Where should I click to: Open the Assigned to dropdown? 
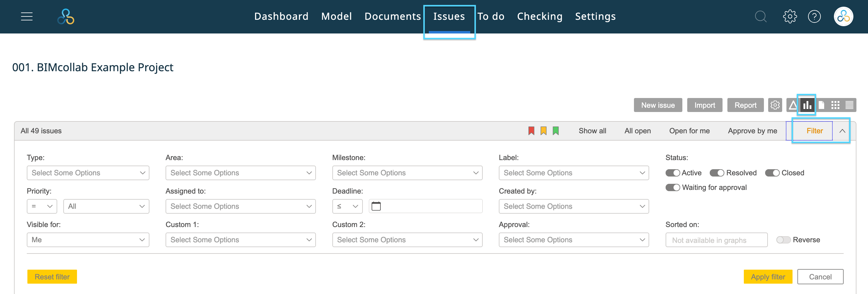(240, 206)
